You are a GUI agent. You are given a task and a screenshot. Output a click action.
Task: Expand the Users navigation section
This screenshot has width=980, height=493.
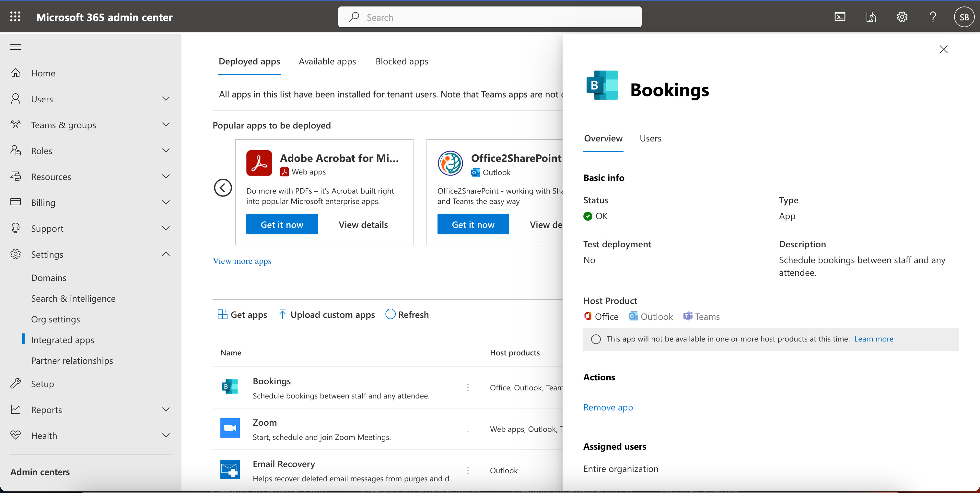pos(166,99)
